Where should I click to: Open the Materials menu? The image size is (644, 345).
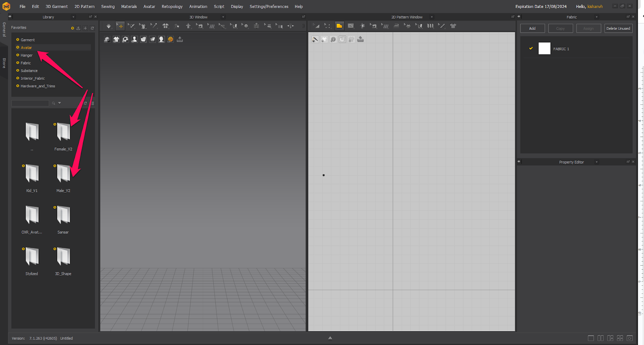[129, 6]
